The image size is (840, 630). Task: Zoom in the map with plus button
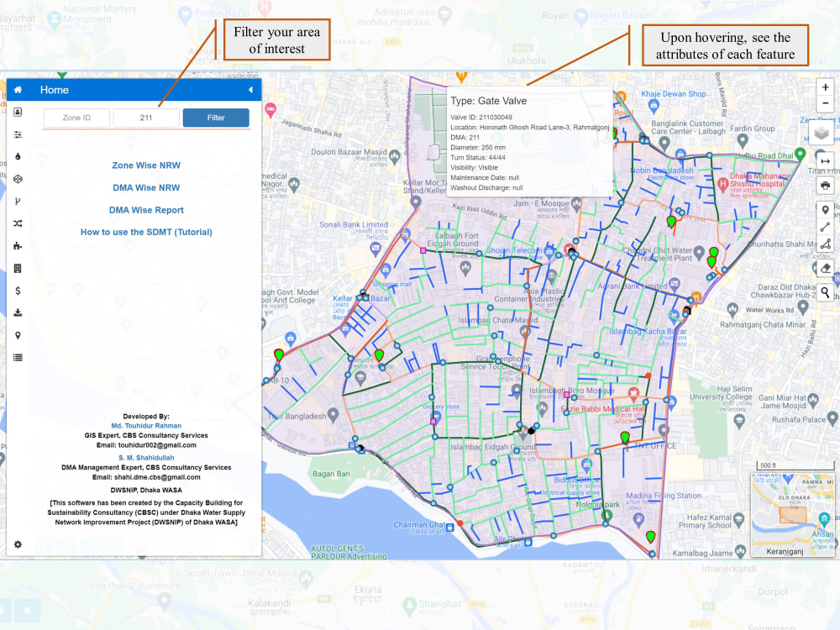click(x=825, y=87)
